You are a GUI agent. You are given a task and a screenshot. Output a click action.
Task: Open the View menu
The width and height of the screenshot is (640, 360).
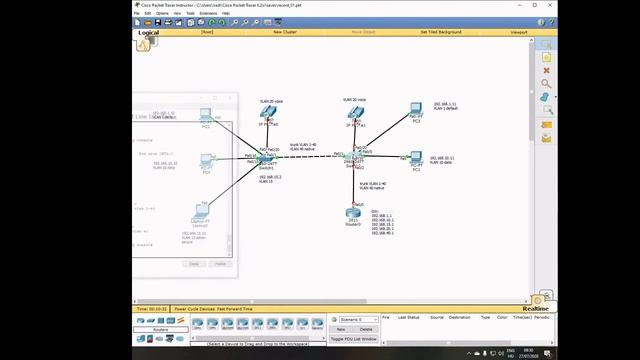coord(177,13)
